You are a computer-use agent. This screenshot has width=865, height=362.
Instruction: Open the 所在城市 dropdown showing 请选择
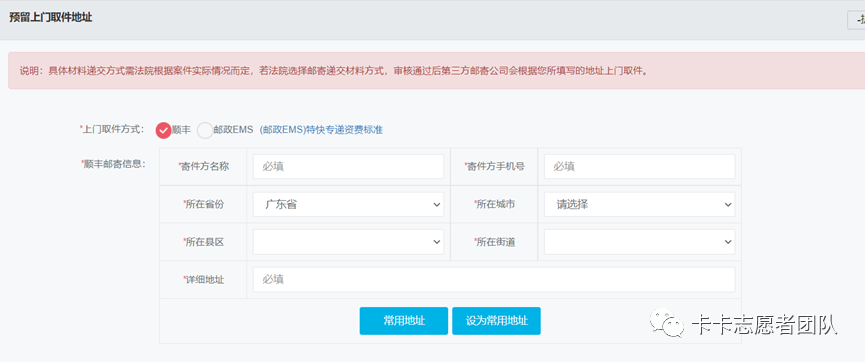639,204
